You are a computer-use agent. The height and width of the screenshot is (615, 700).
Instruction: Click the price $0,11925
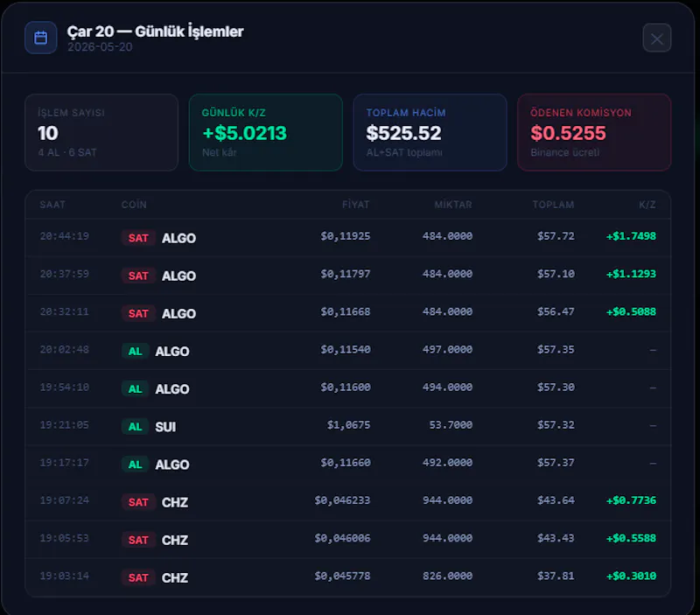point(346,236)
